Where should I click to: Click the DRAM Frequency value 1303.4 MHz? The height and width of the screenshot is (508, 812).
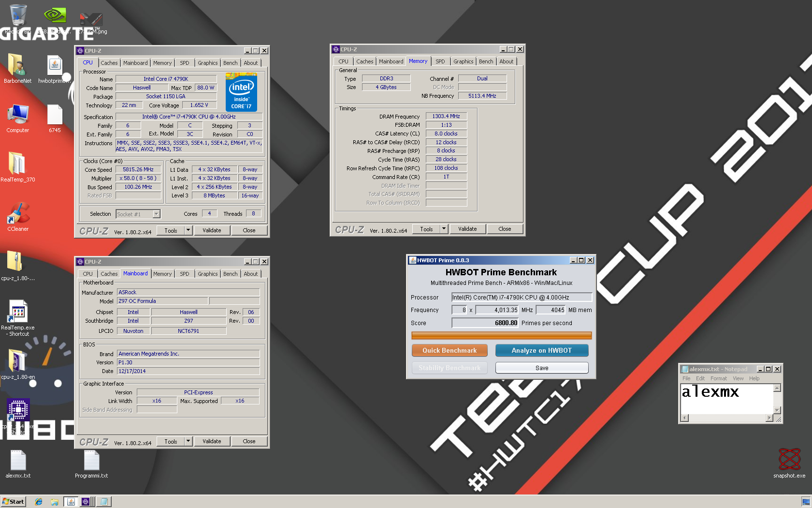pos(446,116)
